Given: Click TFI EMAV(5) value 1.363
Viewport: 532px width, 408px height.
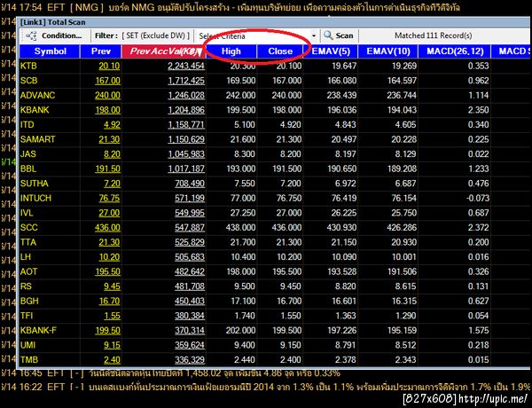Looking at the screenshot, I should (x=346, y=316).
